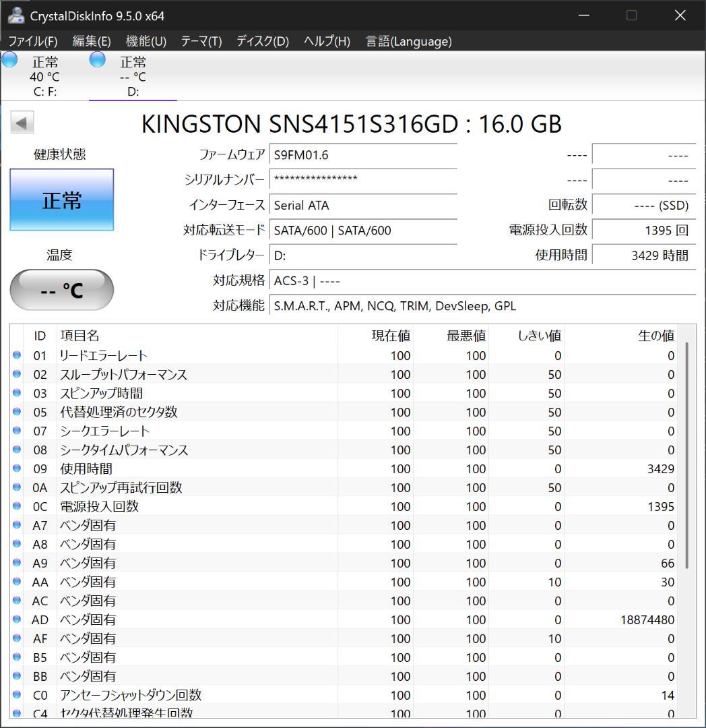This screenshot has height=728, width=706.
Task: Click status dot for ID BB row
Action: (x=17, y=675)
